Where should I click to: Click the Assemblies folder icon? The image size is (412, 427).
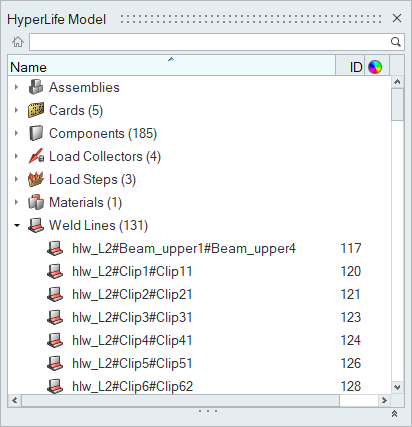pos(36,87)
